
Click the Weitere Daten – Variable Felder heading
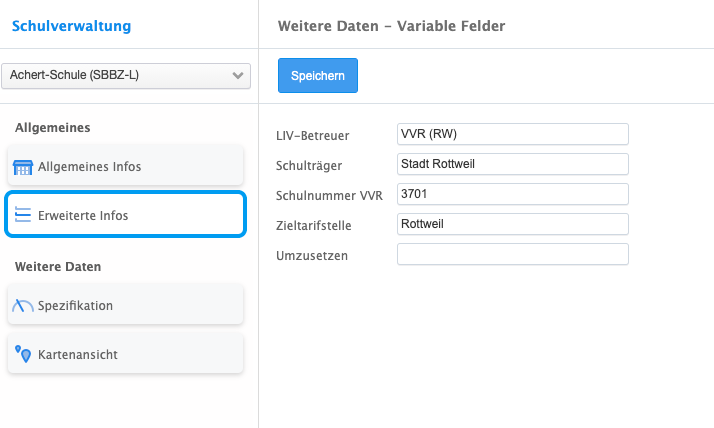click(391, 25)
